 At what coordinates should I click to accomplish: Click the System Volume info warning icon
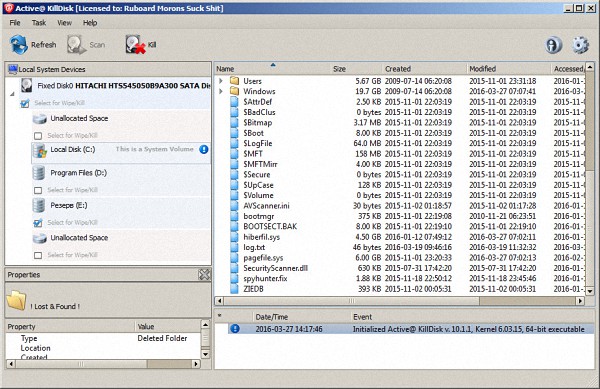click(204, 149)
